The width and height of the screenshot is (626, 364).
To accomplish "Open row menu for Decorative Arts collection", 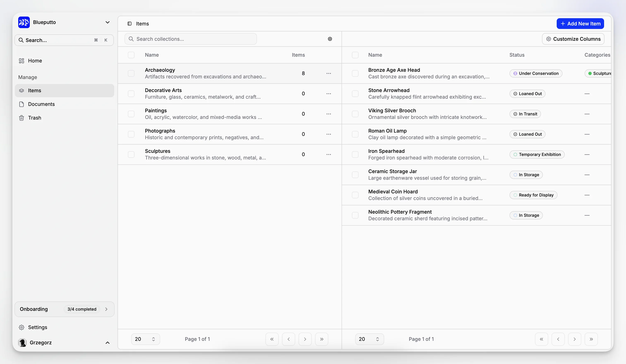I will pyautogui.click(x=329, y=94).
